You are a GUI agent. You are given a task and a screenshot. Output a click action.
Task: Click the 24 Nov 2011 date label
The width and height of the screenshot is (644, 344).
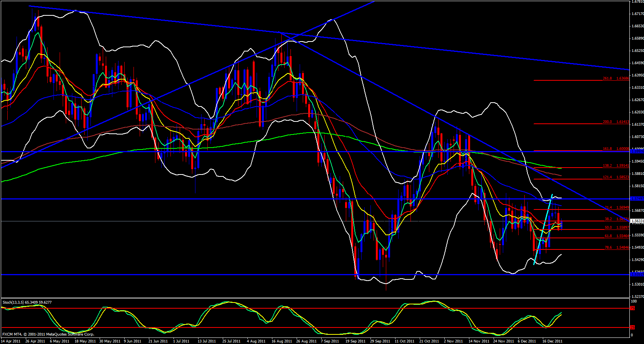pos(503,341)
